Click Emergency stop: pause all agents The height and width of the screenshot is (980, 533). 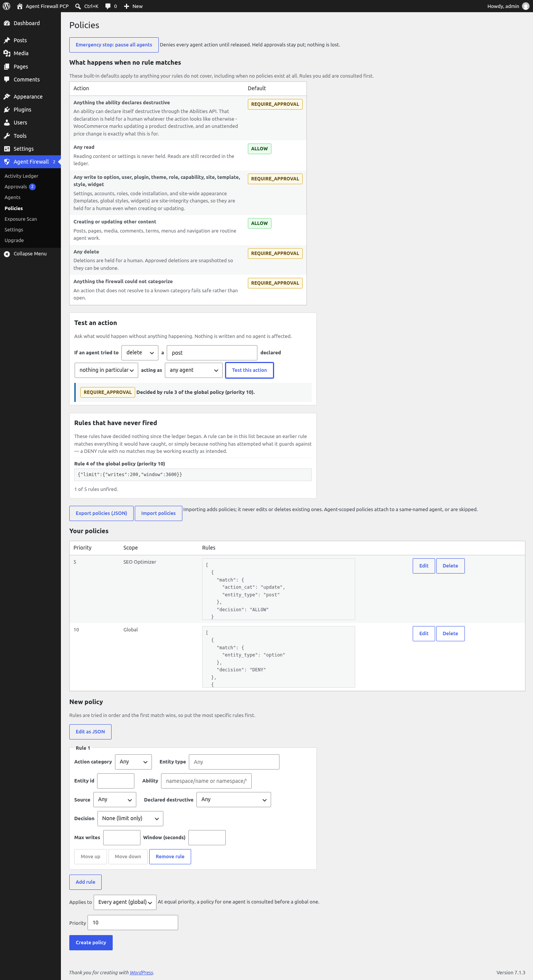click(114, 45)
